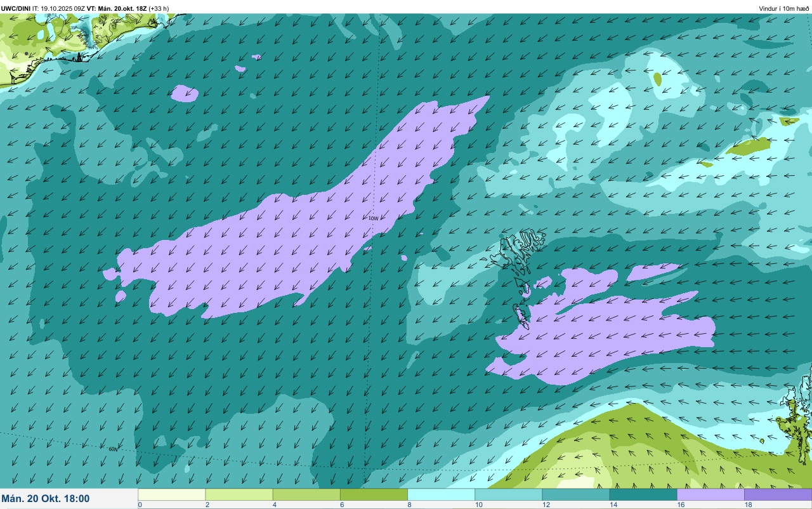Click the '(+33 h)' forecast offset text
812x509 pixels.
159,8
